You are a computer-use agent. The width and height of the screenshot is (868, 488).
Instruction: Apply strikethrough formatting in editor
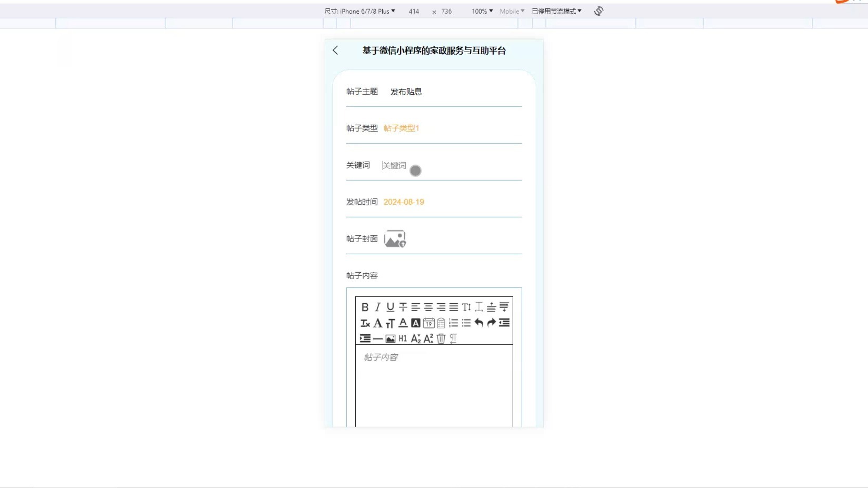coord(403,307)
